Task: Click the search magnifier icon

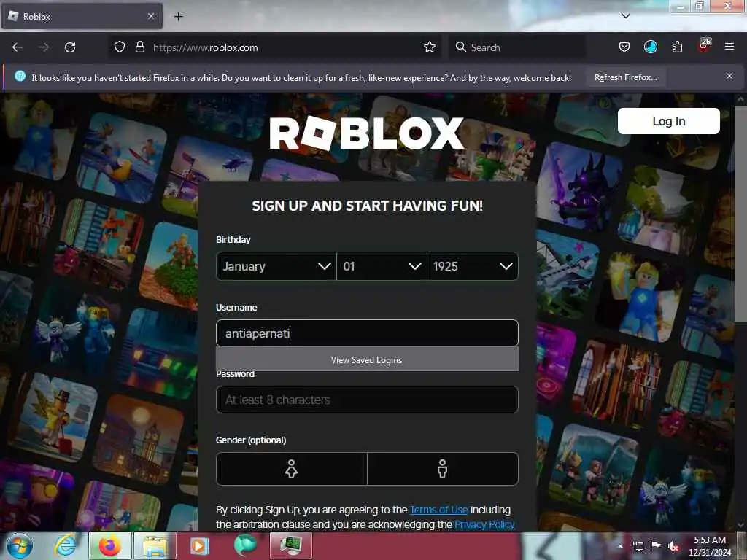Action: coord(460,47)
